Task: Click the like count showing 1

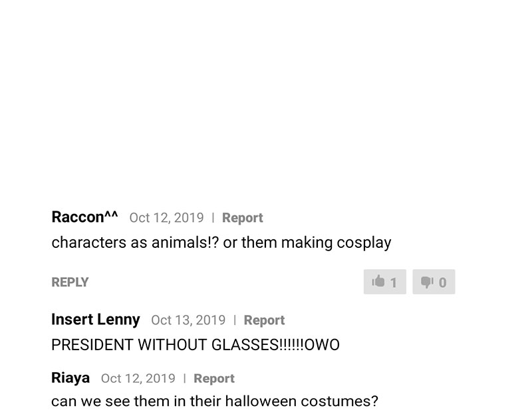Action: tap(394, 283)
